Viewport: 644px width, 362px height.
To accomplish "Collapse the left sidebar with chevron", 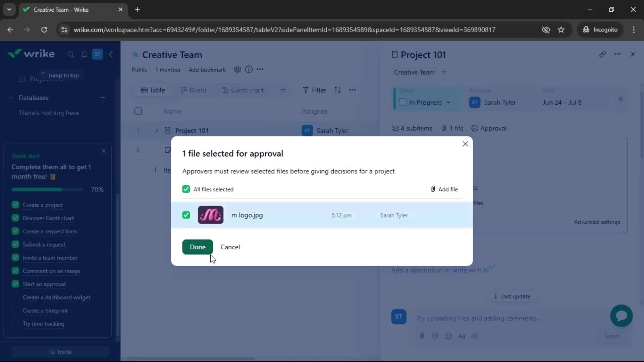I will pos(111,54).
